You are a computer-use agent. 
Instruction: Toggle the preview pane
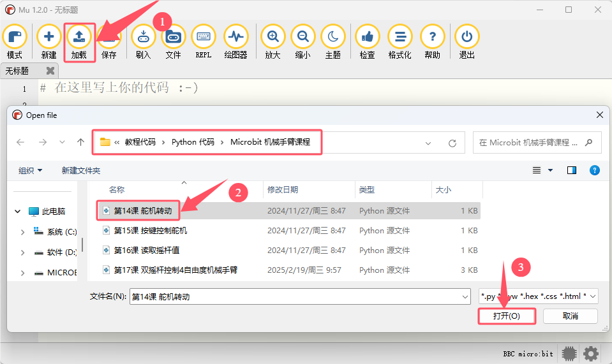pos(571,170)
